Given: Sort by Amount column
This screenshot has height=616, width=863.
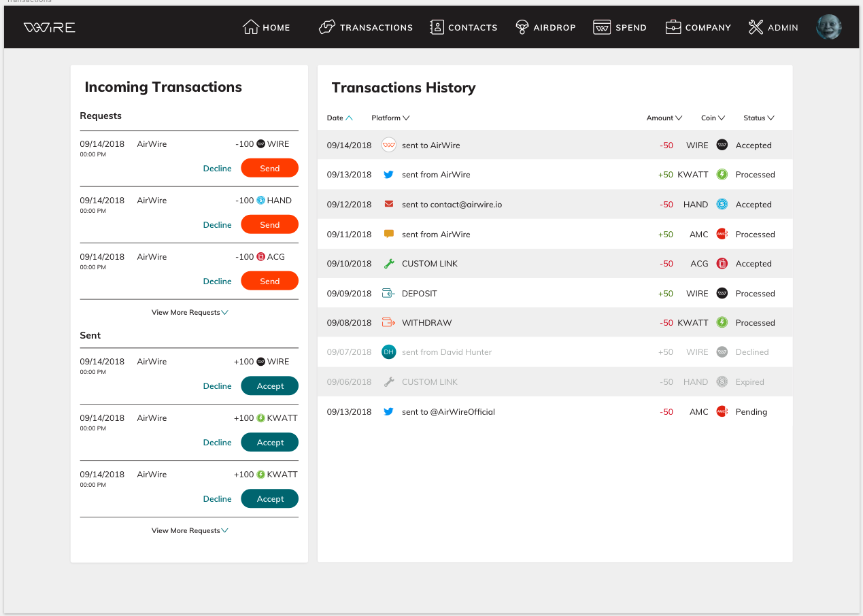Looking at the screenshot, I should click(664, 118).
